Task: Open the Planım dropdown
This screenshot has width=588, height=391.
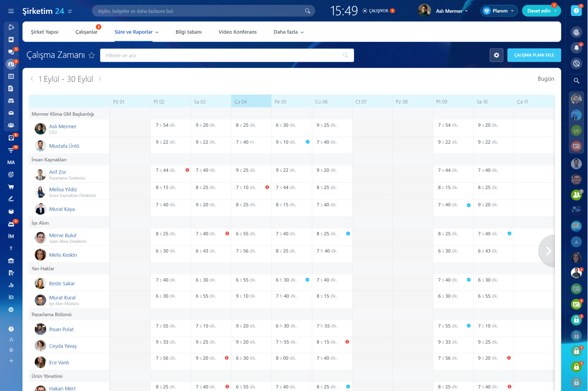Action: (499, 11)
